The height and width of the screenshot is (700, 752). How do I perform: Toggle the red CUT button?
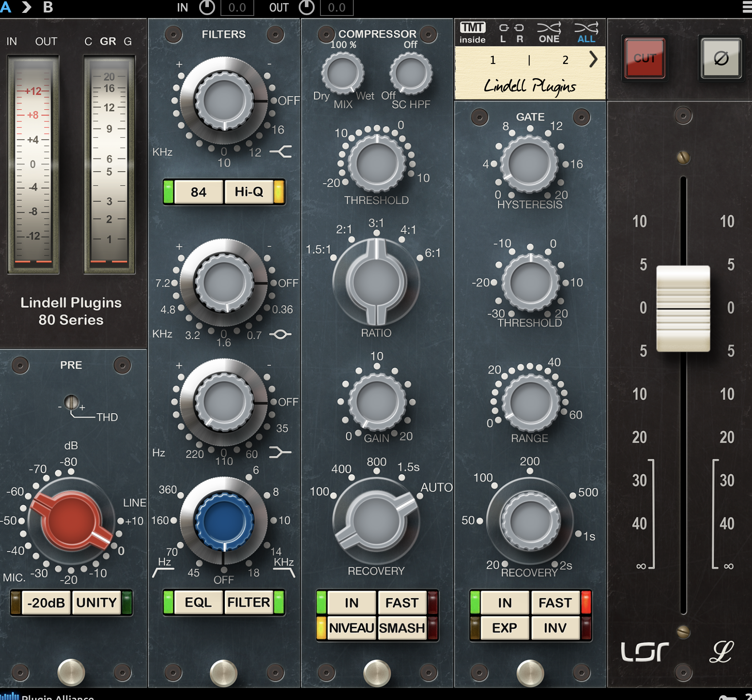644,58
